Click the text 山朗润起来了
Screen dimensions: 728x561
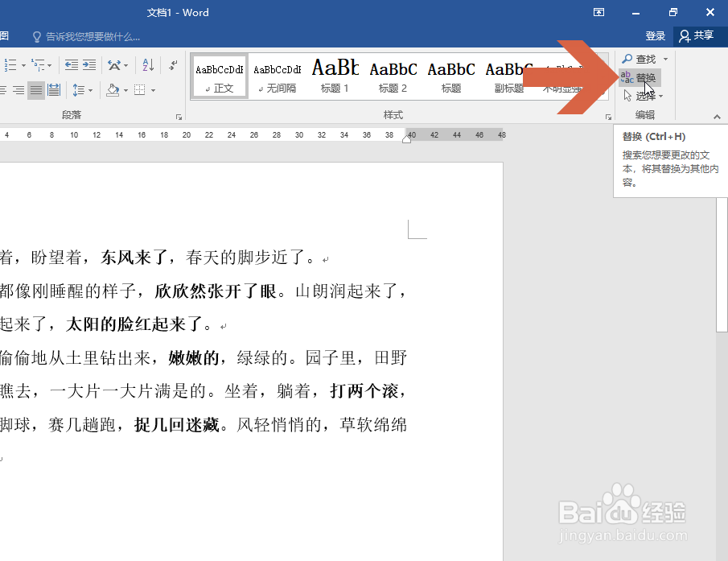[x=346, y=291]
